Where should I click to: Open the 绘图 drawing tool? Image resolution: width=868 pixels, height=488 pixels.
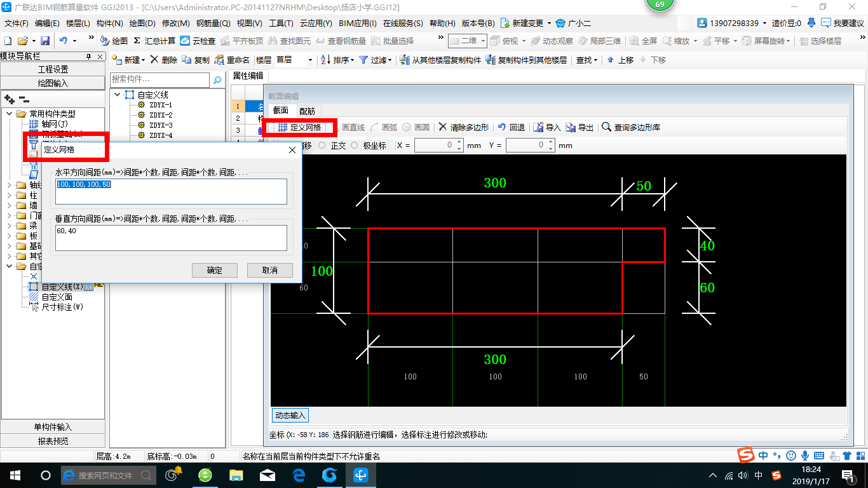[x=114, y=41]
